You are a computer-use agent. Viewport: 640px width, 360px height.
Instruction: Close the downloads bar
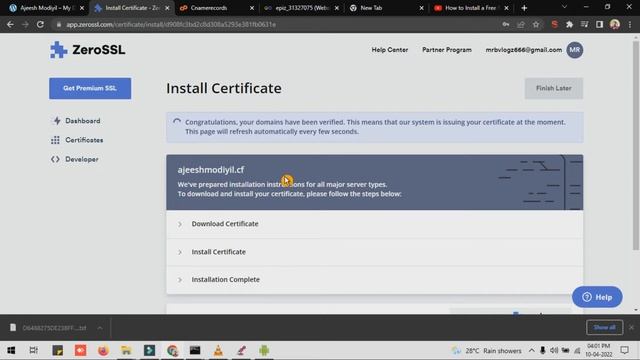631,327
